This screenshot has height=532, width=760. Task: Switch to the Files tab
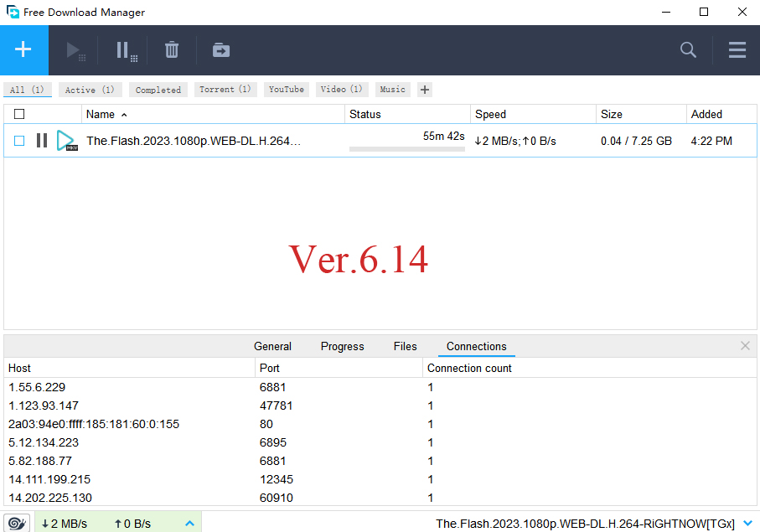pos(405,347)
